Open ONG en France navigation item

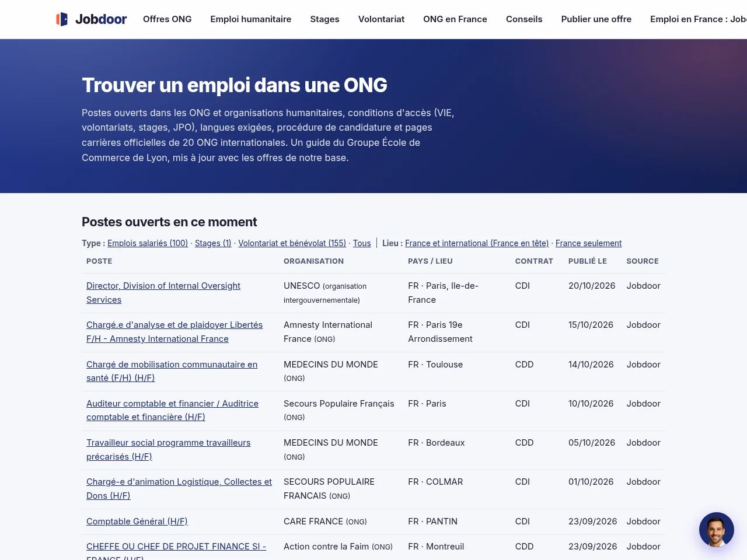[x=455, y=19]
